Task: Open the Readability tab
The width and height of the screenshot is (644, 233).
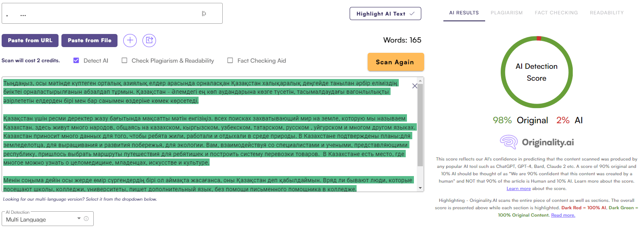Action: tap(606, 13)
